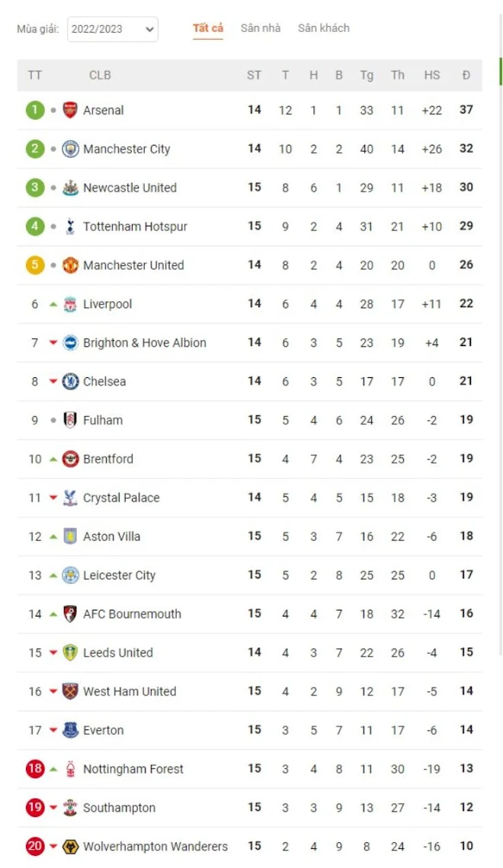Screen dimensions: 503x868
Task: Select the Newcastle United badge icon
Action: pyautogui.click(x=70, y=187)
